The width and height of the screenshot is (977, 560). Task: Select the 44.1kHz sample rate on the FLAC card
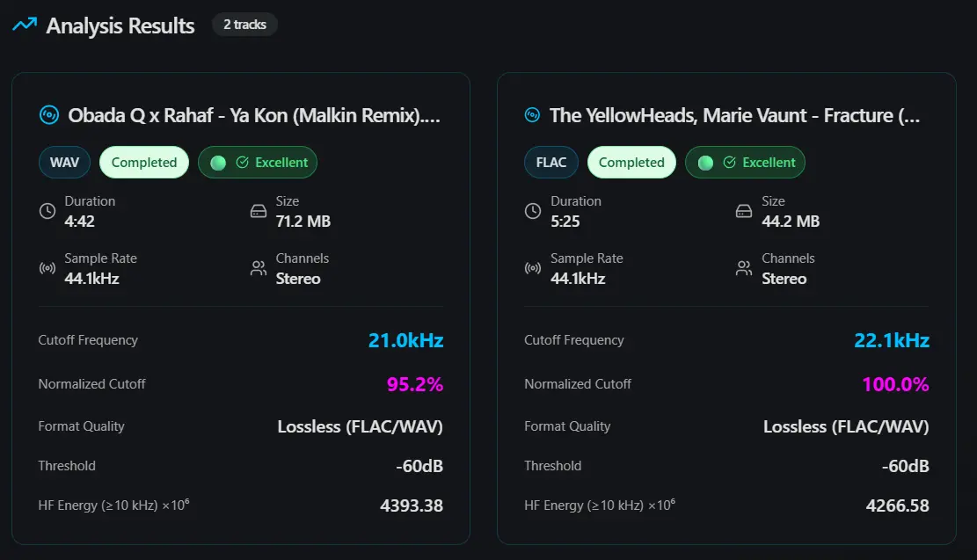[578, 279]
